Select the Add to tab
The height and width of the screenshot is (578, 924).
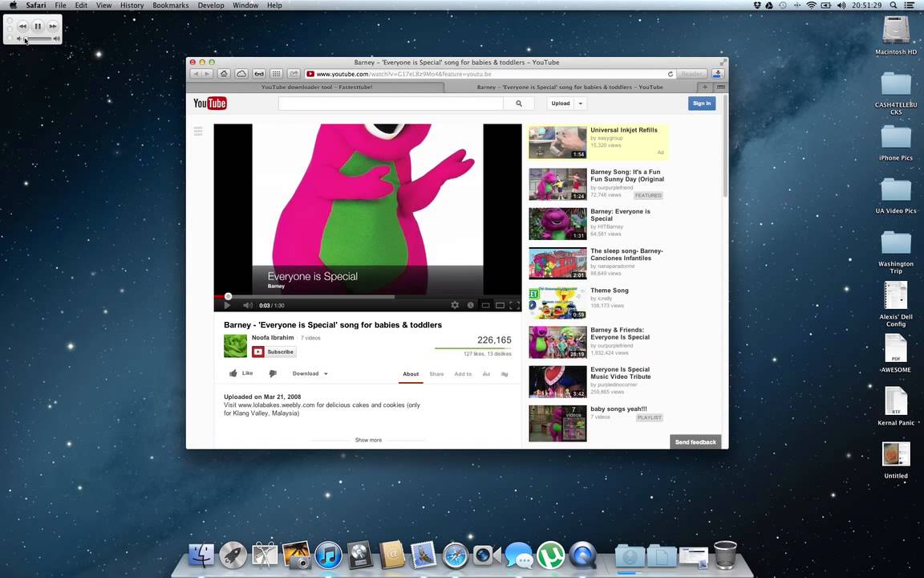point(463,374)
